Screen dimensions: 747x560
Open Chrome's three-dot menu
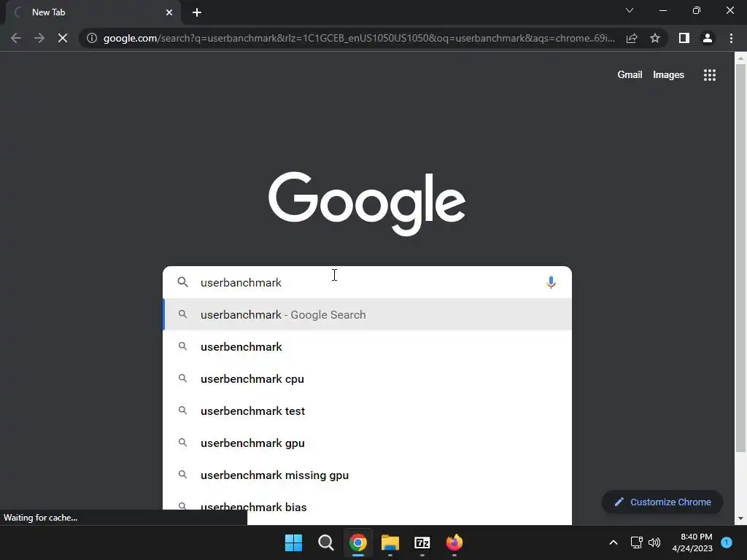731,38
